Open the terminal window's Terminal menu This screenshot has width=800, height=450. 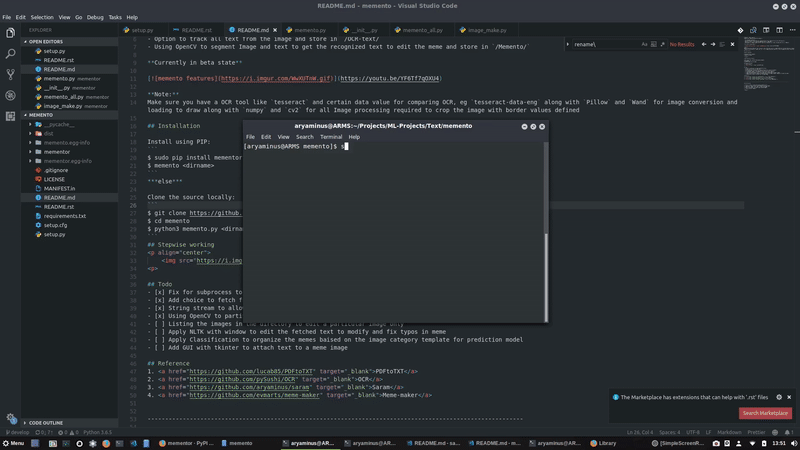[x=331, y=137]
